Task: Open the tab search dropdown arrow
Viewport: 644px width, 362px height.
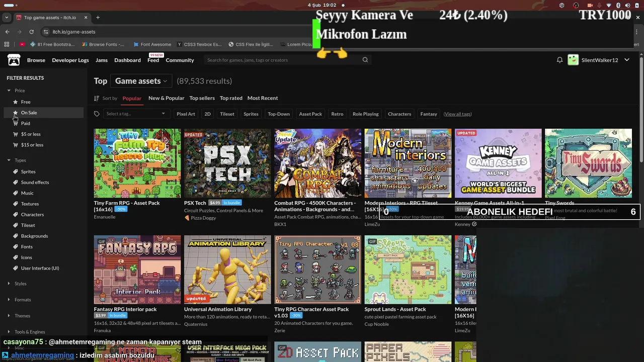Action: (x=7, y=17)
